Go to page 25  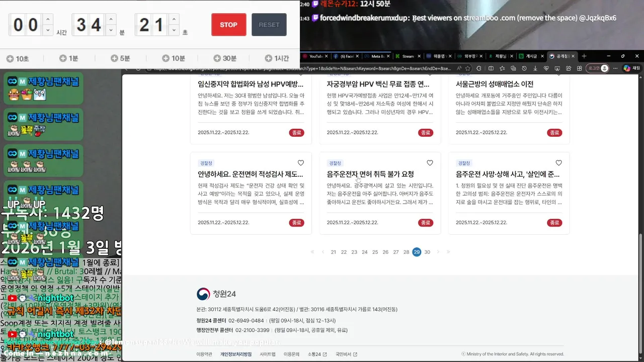pos(375,252)
